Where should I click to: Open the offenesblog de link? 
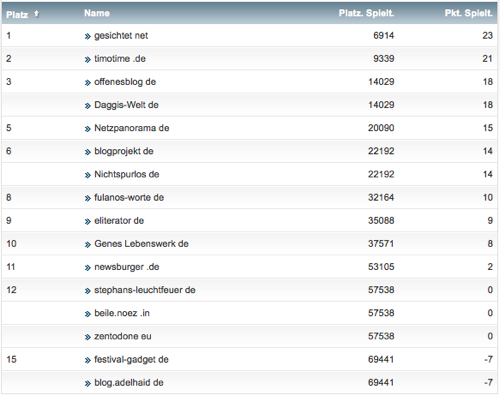125,82
